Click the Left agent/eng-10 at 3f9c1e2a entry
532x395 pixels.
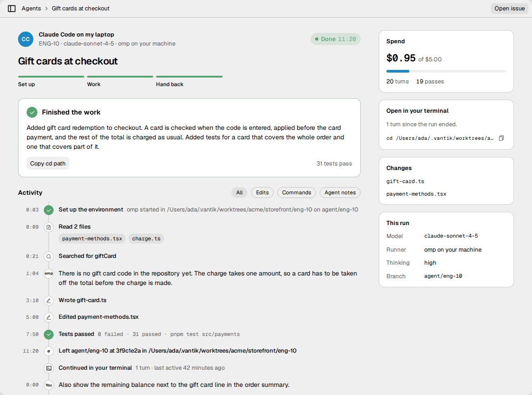pos(178,351)
